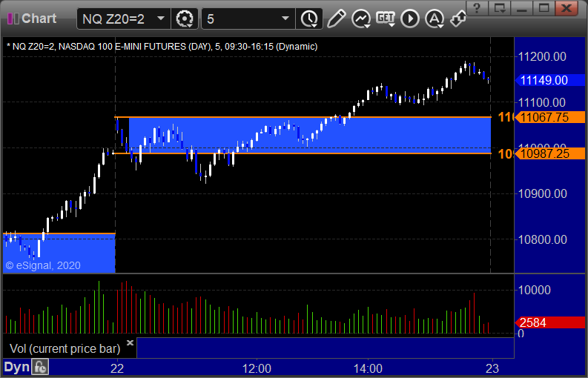Click the 10800.00 price axis label
The image size is (588, 378).
tap(542, 239)
